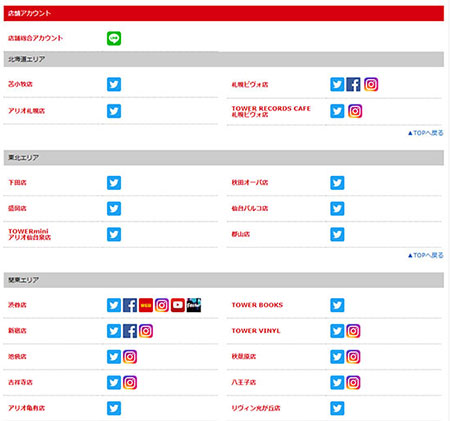Open the 池袋店 Instagram icon

130,357
